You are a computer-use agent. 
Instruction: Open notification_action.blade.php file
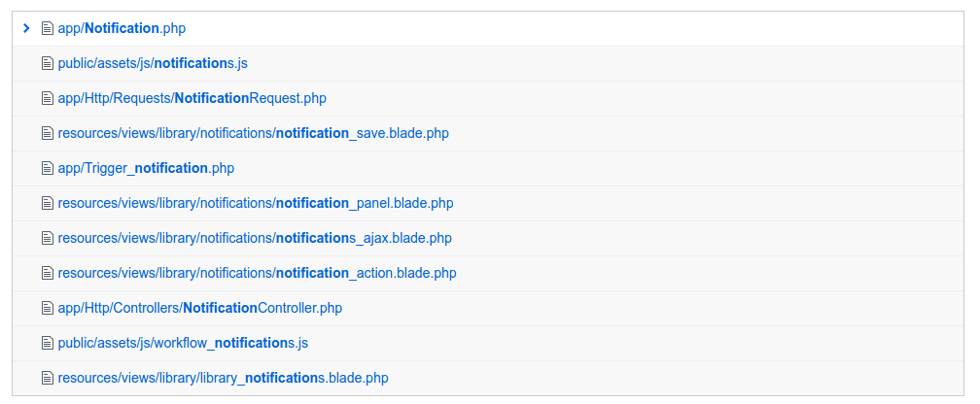257,274
